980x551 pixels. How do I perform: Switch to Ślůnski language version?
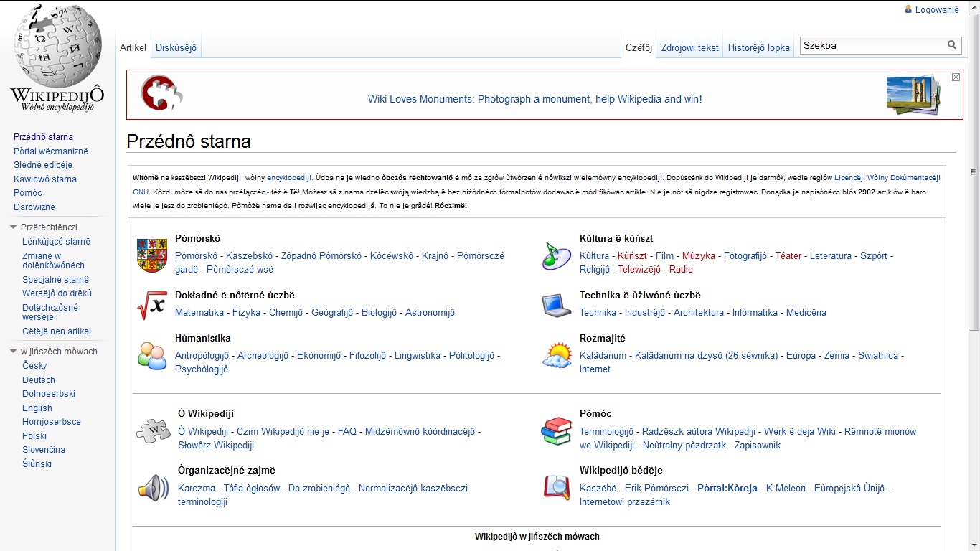(37, 464)
